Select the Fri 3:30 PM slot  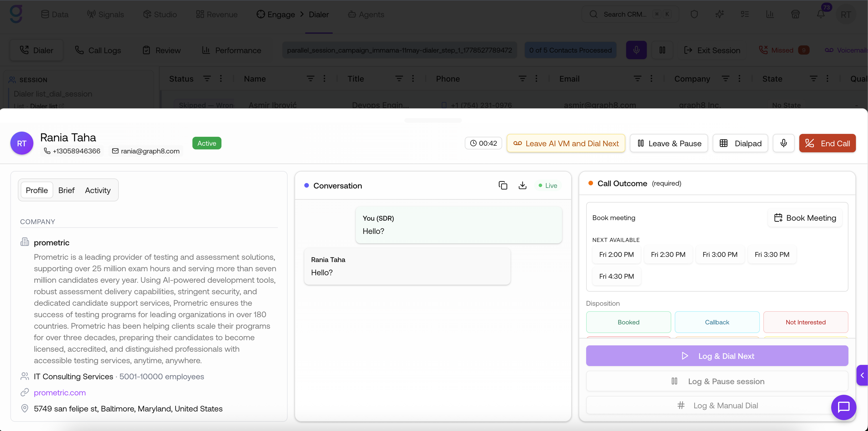(772, 255)
